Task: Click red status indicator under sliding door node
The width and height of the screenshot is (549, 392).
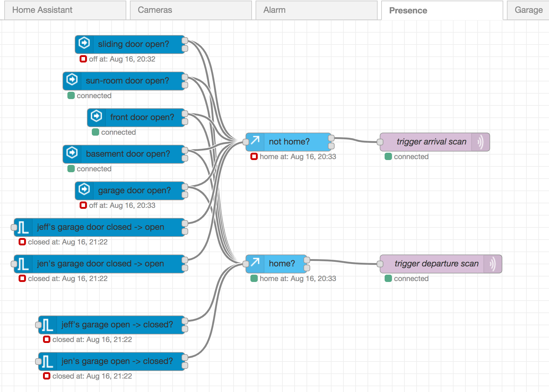Action: [83, 59]
